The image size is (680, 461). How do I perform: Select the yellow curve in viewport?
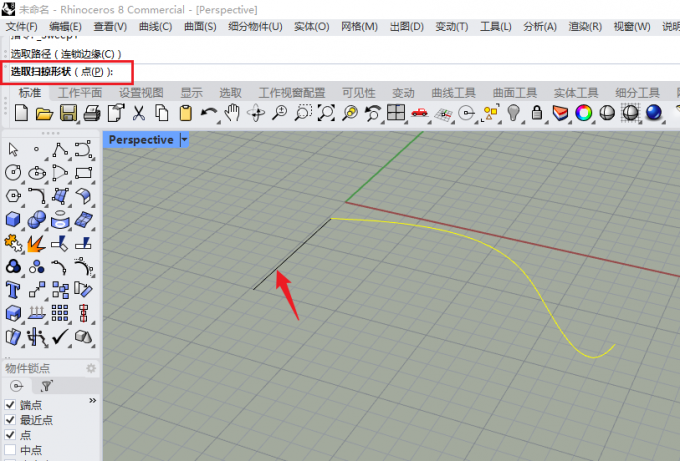[525, 271]
